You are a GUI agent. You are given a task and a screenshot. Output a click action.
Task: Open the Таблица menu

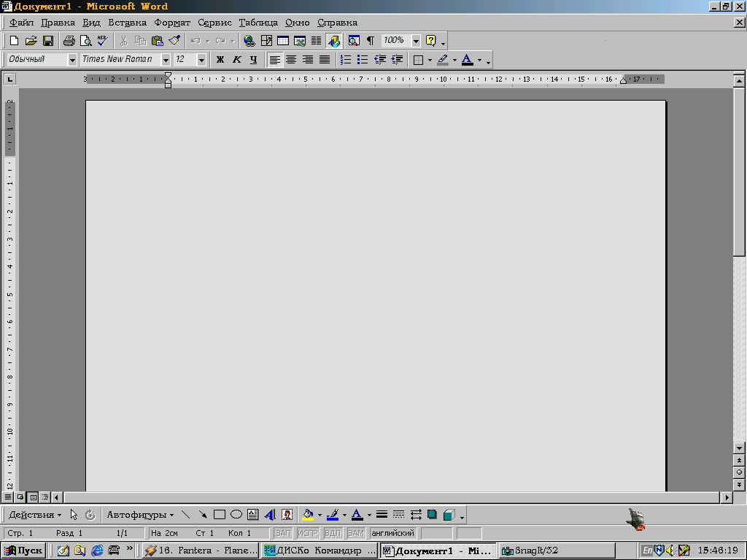(258, 23)
